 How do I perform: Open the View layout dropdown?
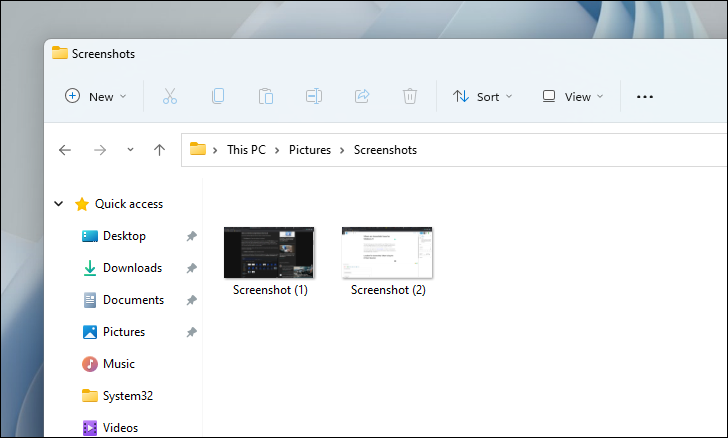(x=573, y=97)
